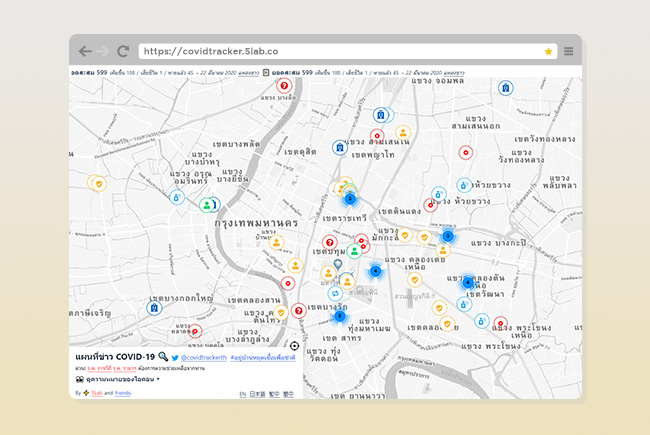
Task: Open the browser hamburger menu
Action: [x=568, y=51]
